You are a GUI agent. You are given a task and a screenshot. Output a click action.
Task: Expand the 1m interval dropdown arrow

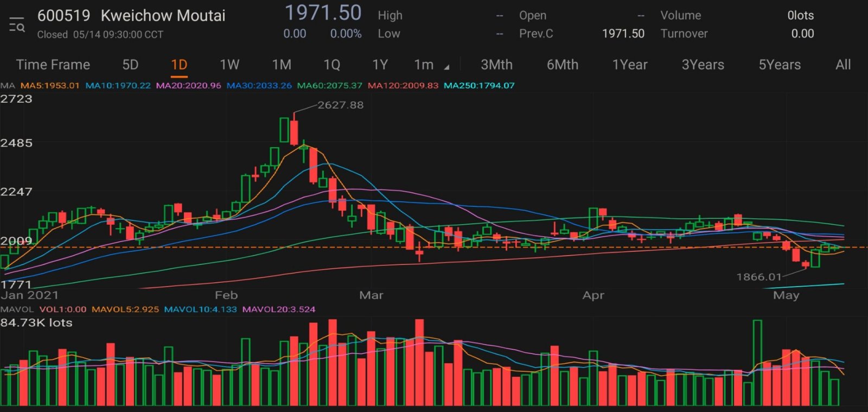click(447, 67)
